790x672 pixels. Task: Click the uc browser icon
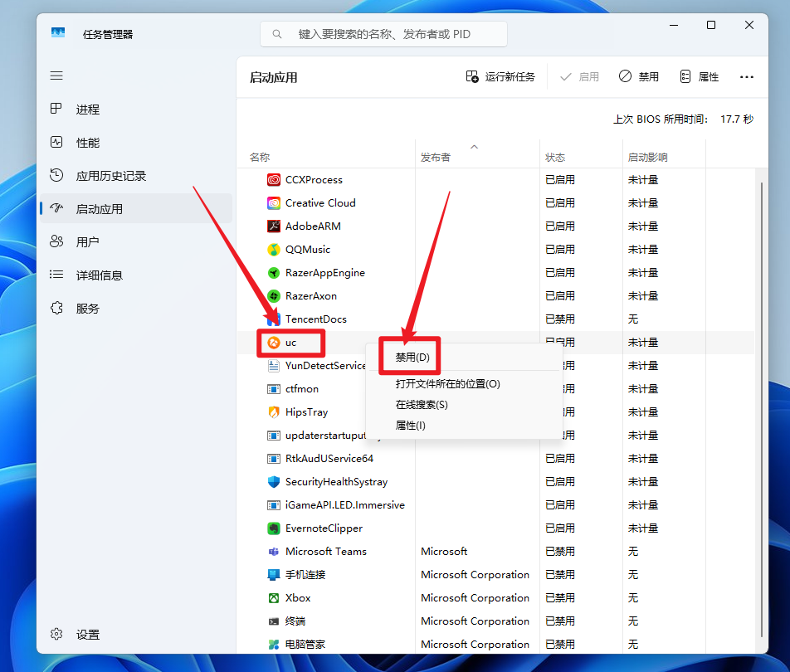[x=274, y=343]
